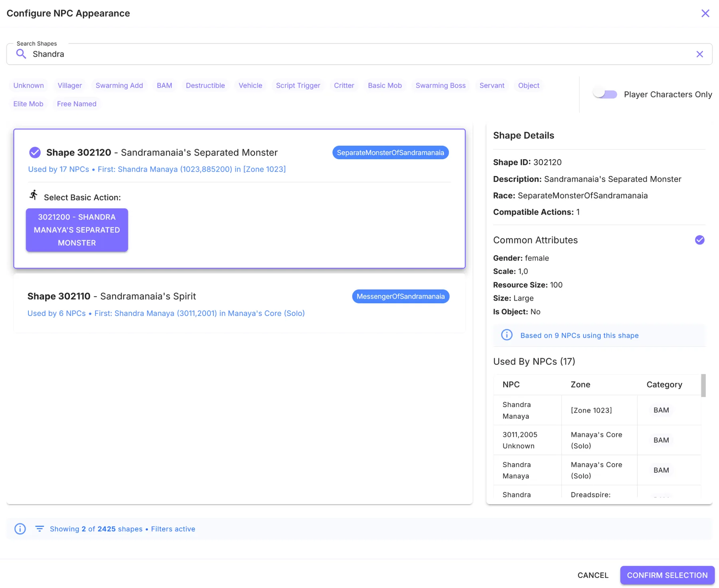The height and width of the screenshot is (588, 719).
Task: Toggle the Swarming Add filter chip
Action: (x=119, y=85)
